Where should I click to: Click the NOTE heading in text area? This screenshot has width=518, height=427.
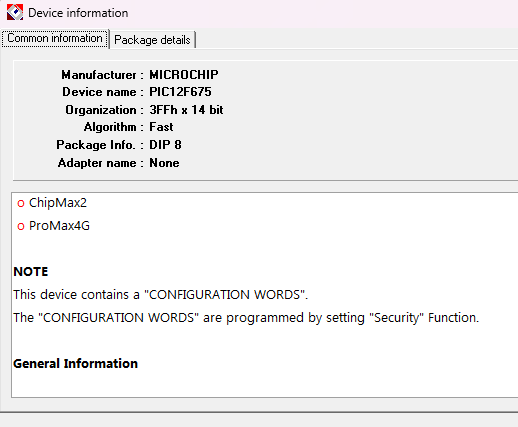pyautogui.click(x=31, y=271)
